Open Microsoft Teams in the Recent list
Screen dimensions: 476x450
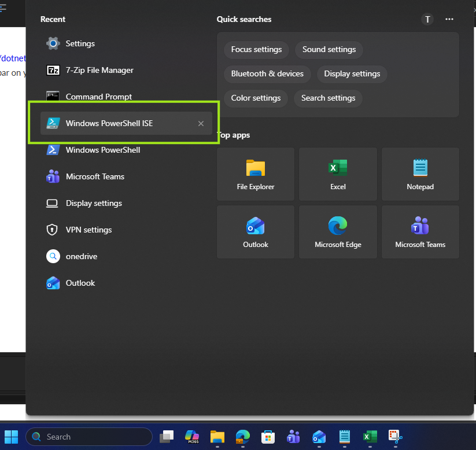[x=95, y=176]
